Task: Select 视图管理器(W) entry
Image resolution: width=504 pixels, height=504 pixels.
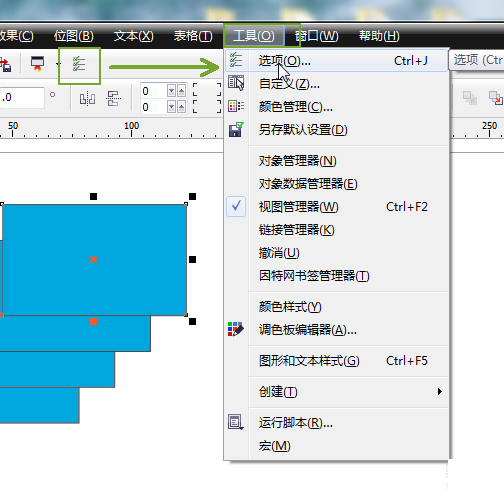Action: click(x=337, y=207)
